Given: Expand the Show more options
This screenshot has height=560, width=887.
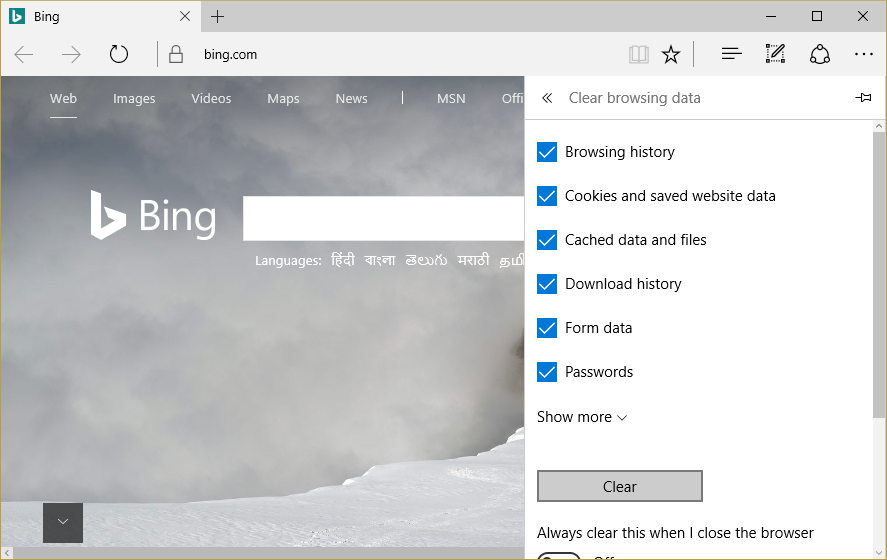Looking at the screenshot, I should (x=582, y=417).
